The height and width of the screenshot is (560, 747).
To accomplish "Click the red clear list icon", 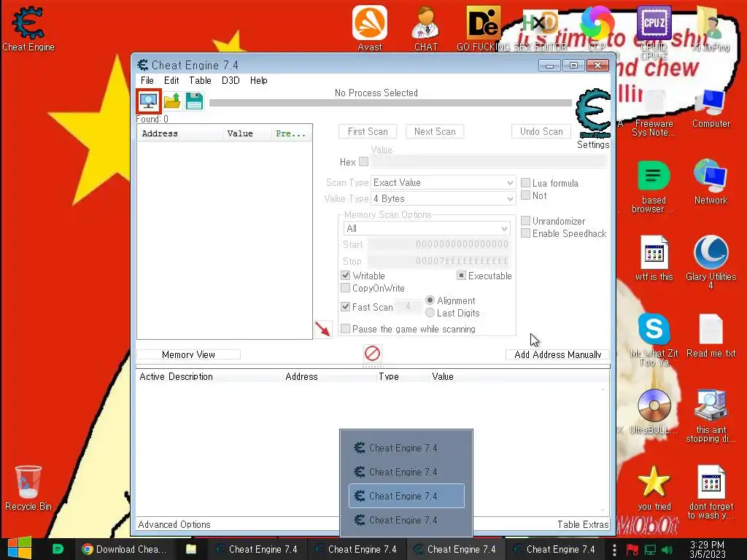I will 372,354.
